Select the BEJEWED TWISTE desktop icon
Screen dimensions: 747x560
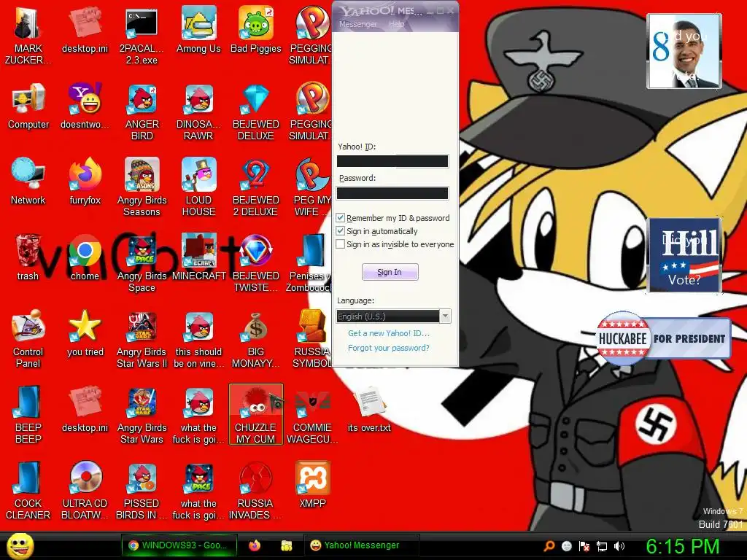(256, 262)
